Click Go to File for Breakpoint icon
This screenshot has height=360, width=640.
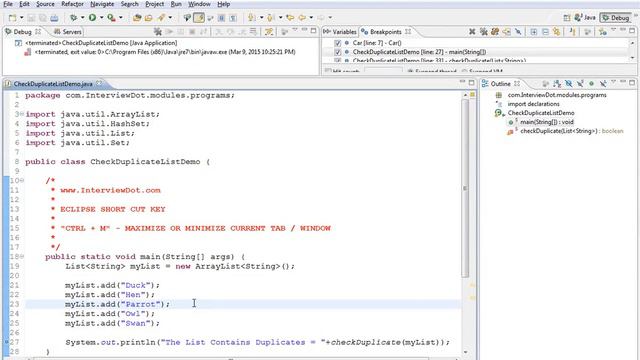[x=507, y=31]
